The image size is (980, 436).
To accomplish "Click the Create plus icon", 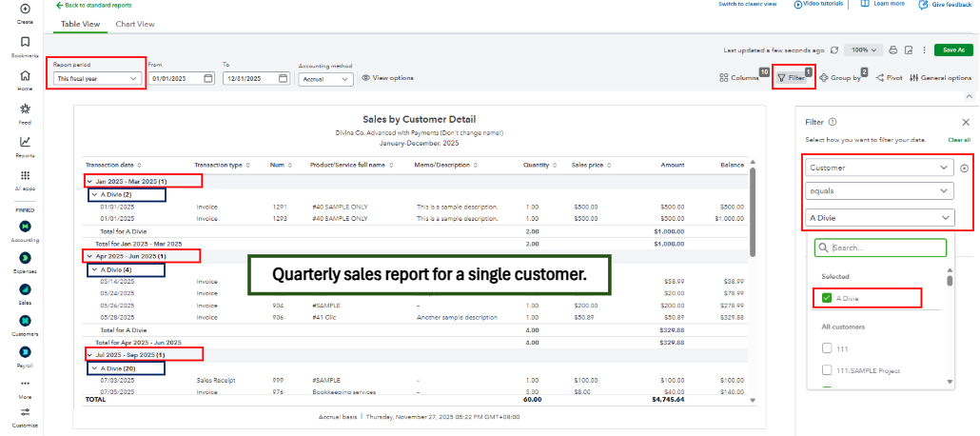I will 25,10.
